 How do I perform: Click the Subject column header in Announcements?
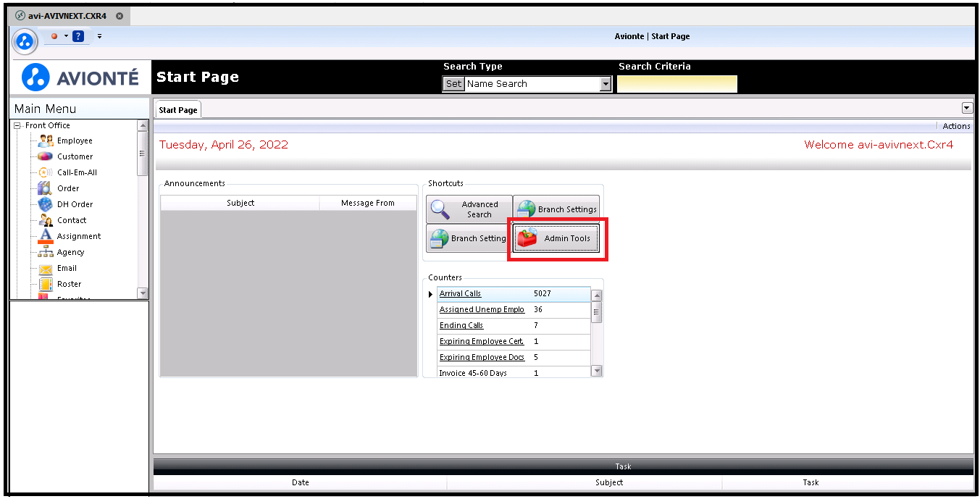point(240,203)
